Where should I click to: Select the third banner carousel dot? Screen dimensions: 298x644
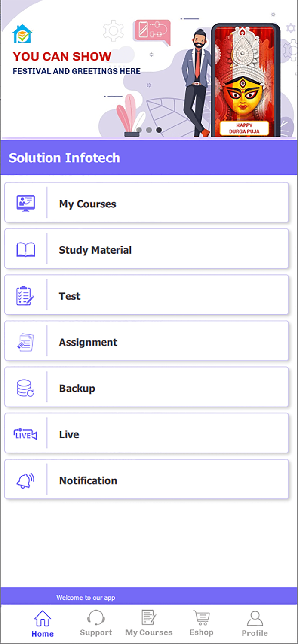pyautogui.click(x=159, y=130)
